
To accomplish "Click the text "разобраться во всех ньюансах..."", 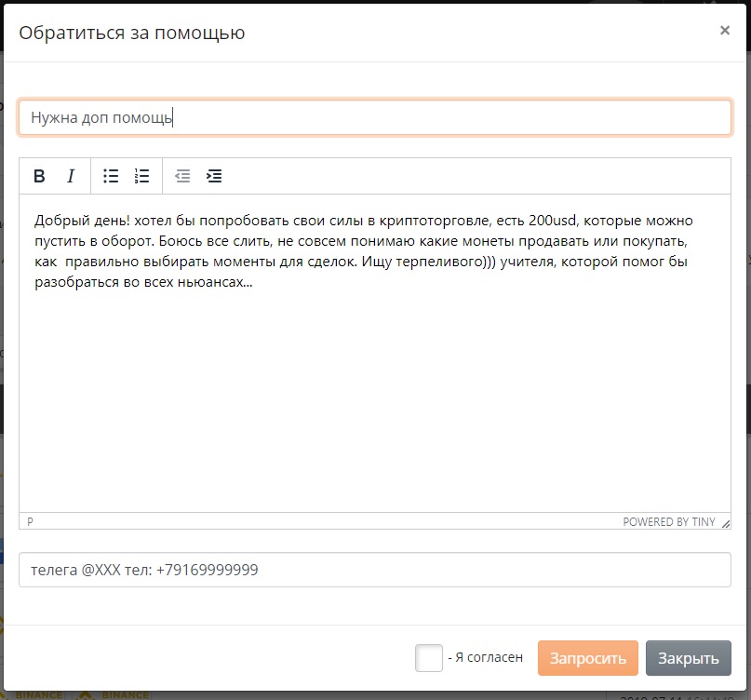I will pos(143,282).
